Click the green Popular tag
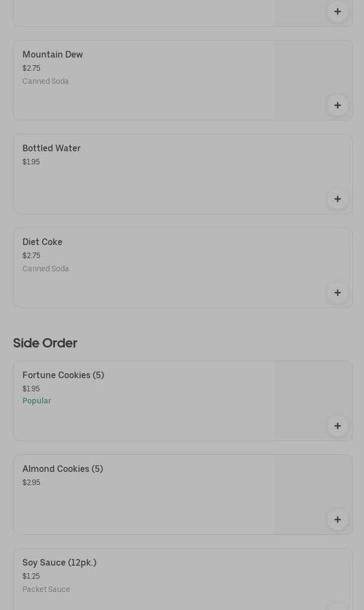 [37, 401]
